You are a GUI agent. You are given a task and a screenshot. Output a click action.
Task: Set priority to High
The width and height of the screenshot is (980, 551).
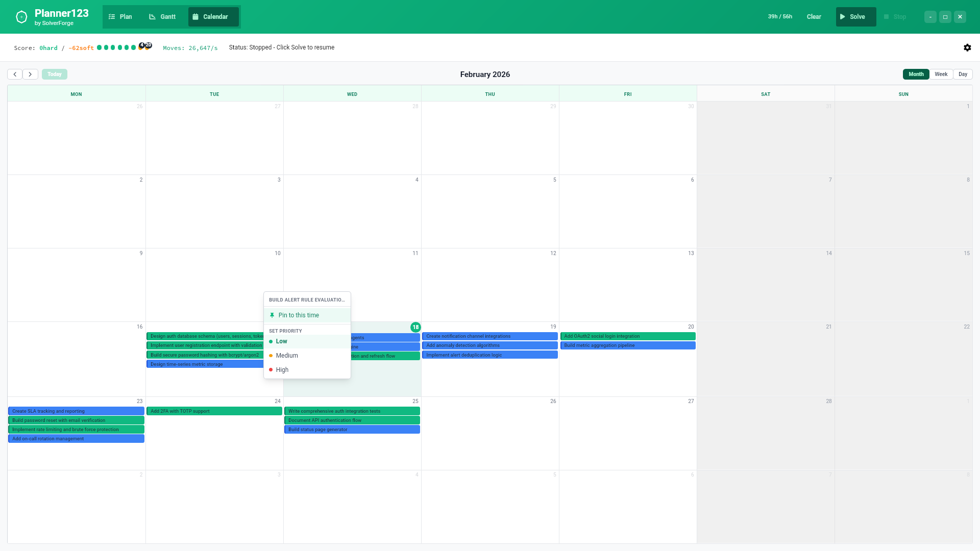[282, 369]
